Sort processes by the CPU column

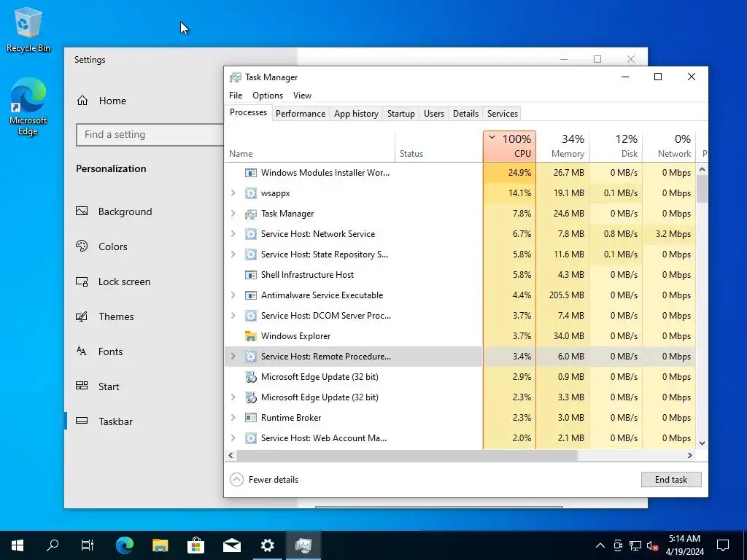click(x=509, y=146)
